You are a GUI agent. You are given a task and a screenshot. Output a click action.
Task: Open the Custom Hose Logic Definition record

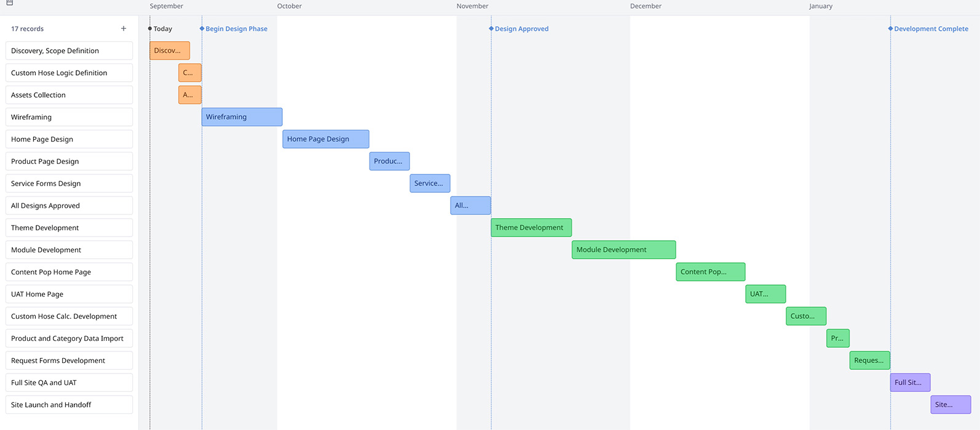click(x=69, y=73)
